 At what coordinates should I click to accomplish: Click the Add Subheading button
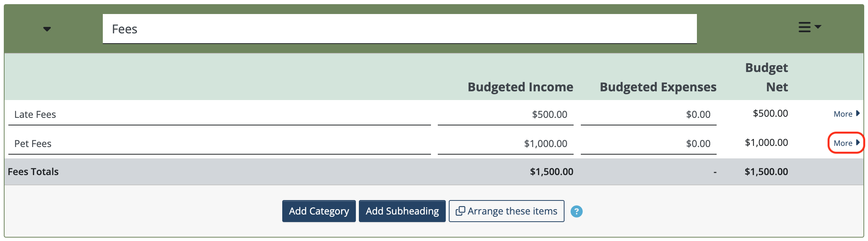click(402, 211)
